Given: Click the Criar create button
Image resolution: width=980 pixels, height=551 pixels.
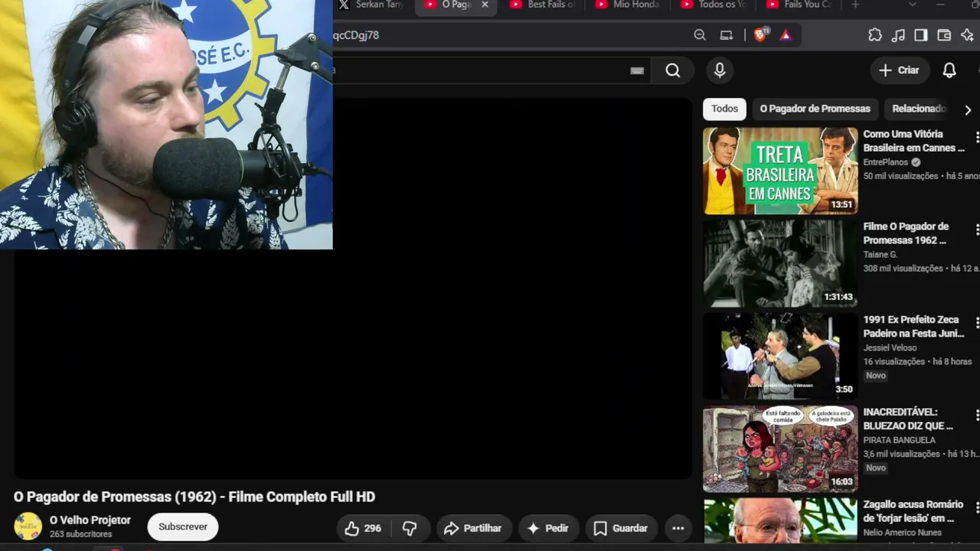Looking at the screenshot, I should (x=899, y=70).
